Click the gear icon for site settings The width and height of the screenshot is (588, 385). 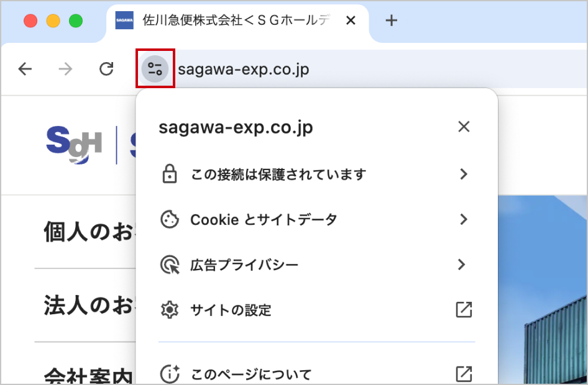coord(170,310)
